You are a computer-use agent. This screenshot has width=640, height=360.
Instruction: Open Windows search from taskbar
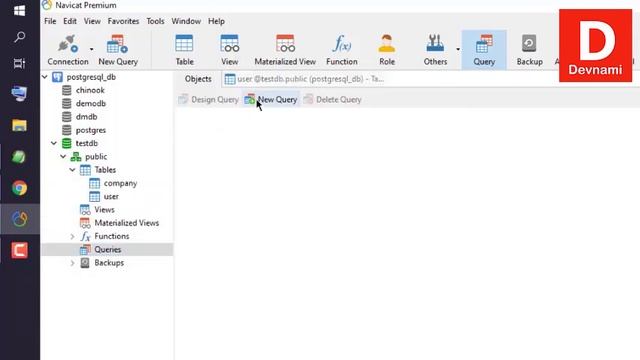point(19,37)
